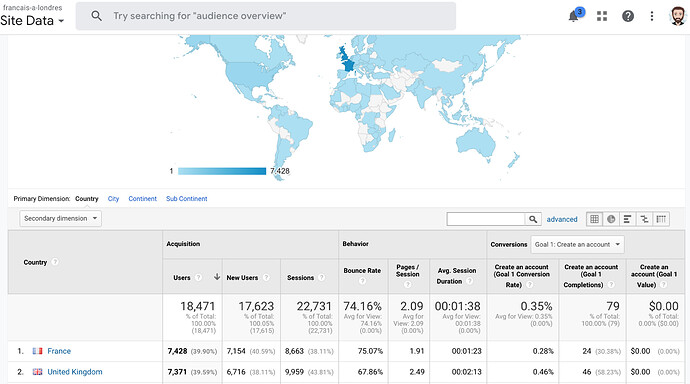Select Continent as primary dimension
Image resolution: width=690 pixels, height=384 pixels.
(143, 199)
